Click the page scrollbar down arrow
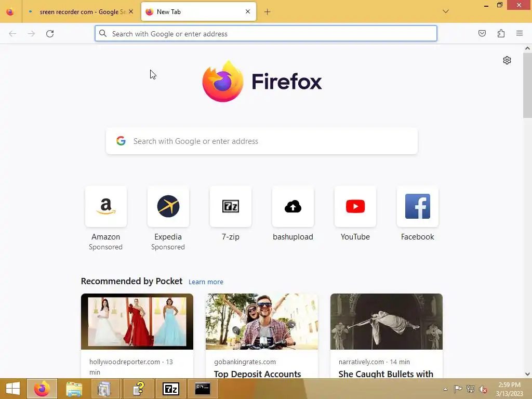The height and width of the screenshot is (399, 532). [x=527, y=374]
